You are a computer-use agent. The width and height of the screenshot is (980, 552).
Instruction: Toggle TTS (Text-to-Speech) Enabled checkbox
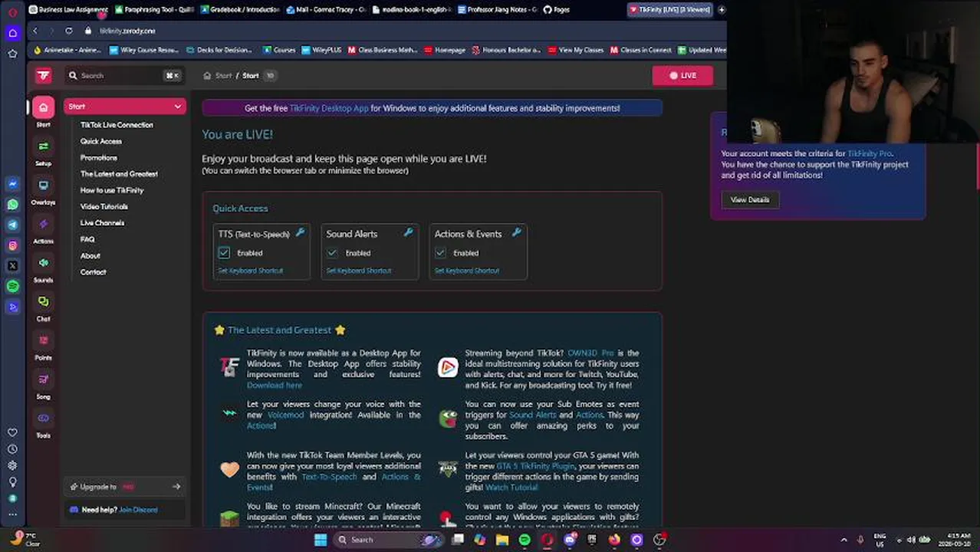(x=224, y=252)
